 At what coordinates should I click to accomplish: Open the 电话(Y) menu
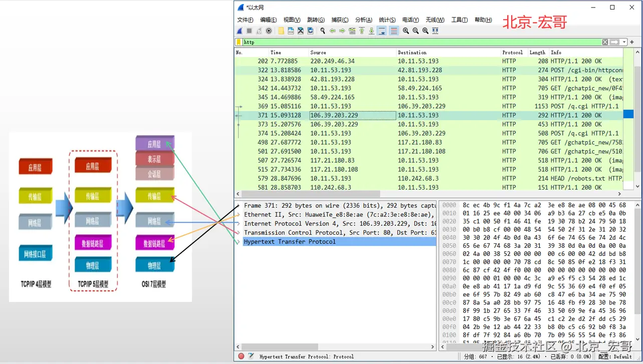(x=410, y=20)
